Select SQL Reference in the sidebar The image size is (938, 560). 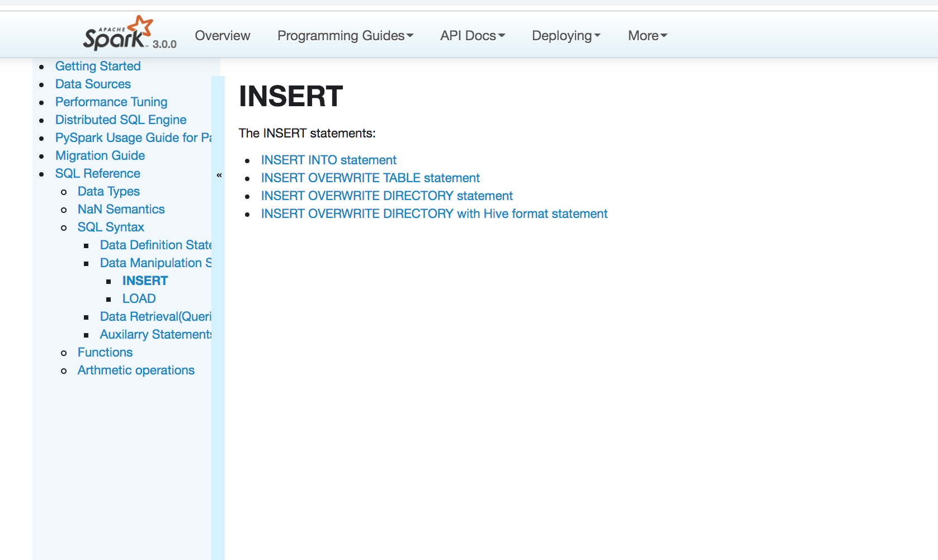tap(98, 173)
